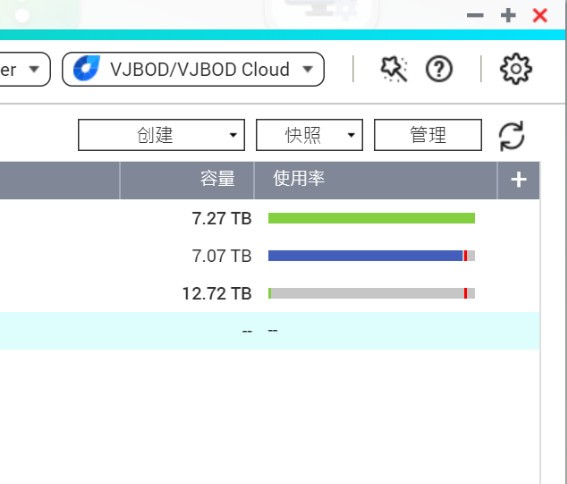
Task: Select the 12.72 TB storage row
Action: (x=270, y=293)
